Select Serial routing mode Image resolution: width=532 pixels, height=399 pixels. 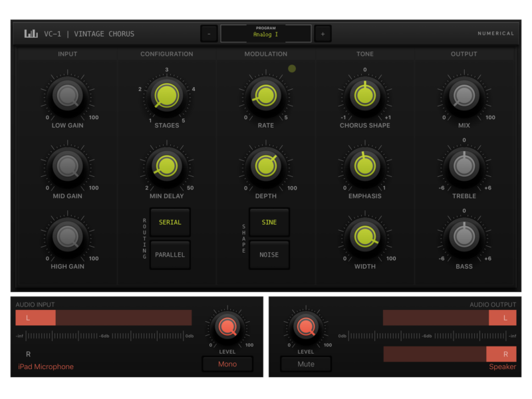(x=170, y=222)
